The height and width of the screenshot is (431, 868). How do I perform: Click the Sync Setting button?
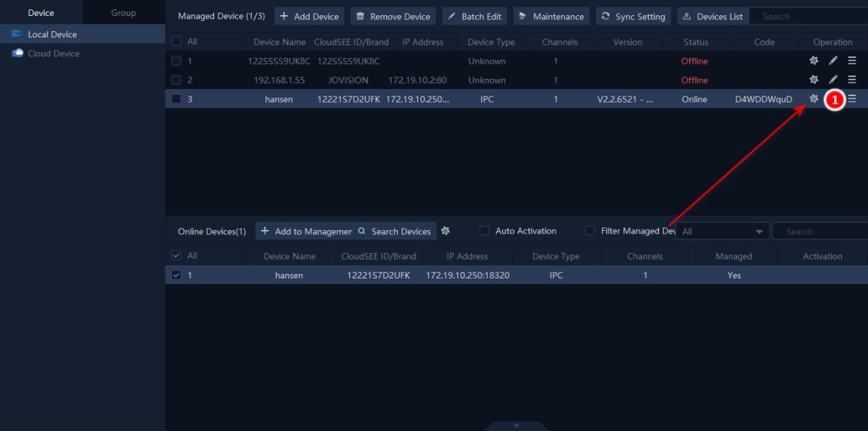[x=633, y=17]
